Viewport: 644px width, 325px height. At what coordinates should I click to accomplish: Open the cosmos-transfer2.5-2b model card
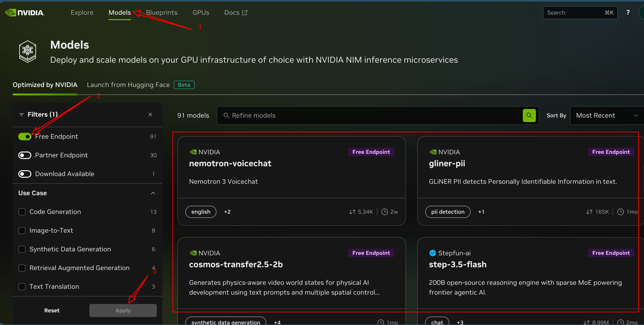[x=292, y=281]
